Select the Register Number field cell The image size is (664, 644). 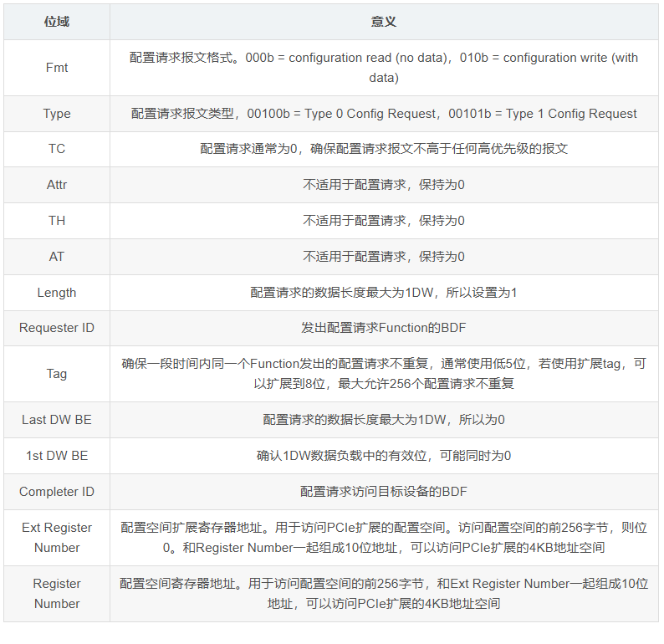coord(57,594)
